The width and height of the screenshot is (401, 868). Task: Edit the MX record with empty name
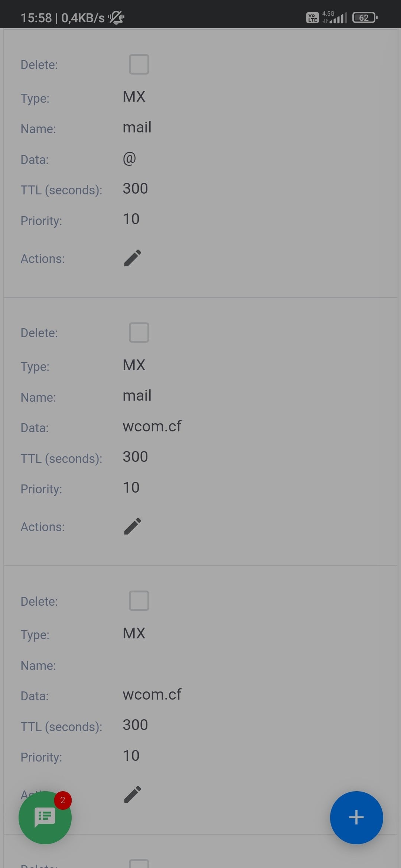(x=133, y=795)
